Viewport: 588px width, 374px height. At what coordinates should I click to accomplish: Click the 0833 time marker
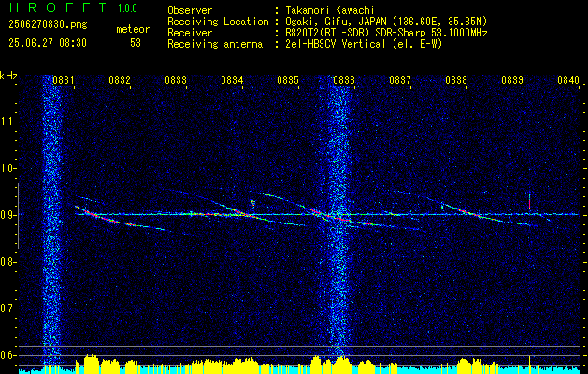pos(176,80)
